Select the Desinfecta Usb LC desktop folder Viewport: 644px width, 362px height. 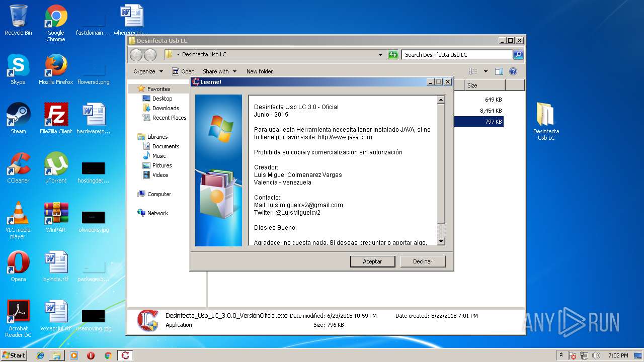point(546,122)
